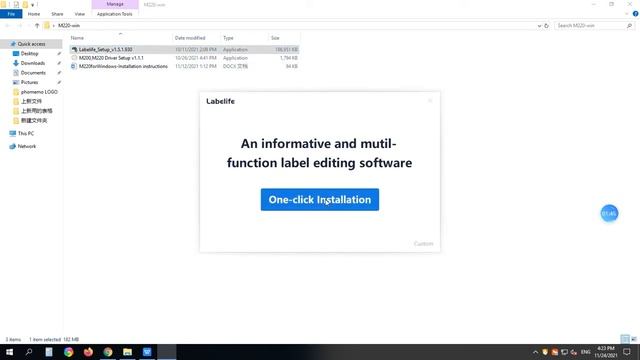Viewport: 640px width, 360px height.
Task: Open Downloads in navigation pane
Action: tap(33, 63)
